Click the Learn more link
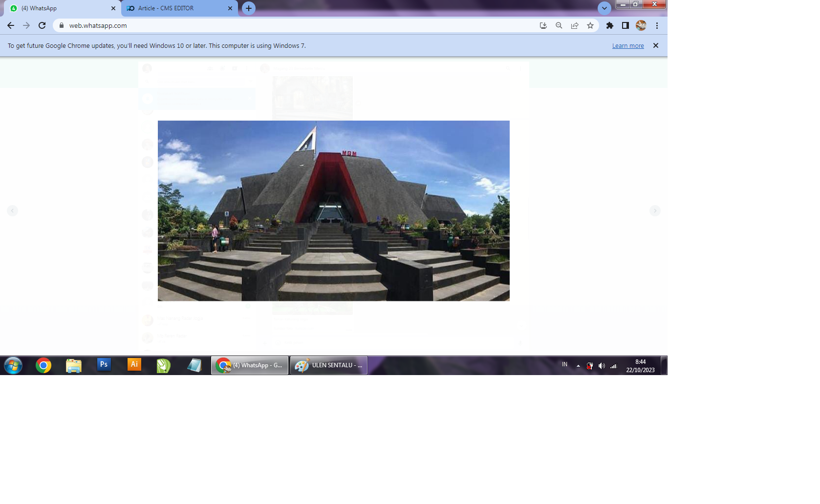The height and width of the screenshot is (504, 820). point(628,46)
